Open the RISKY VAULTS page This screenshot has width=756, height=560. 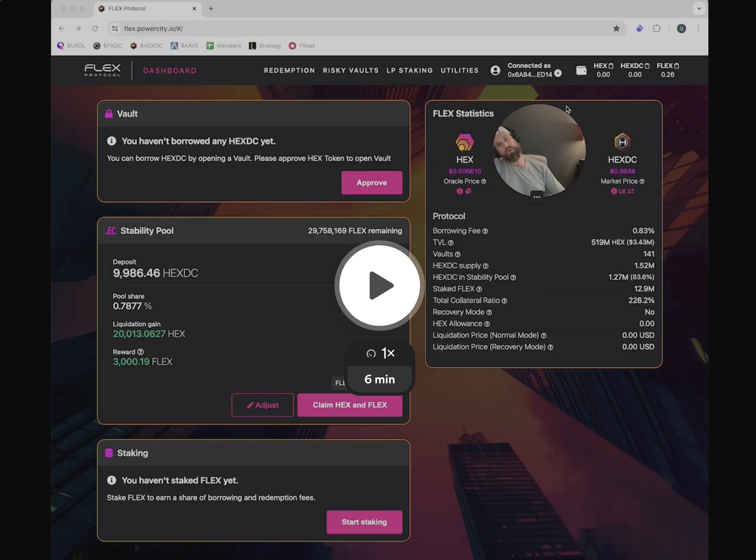tap(351, 70)
